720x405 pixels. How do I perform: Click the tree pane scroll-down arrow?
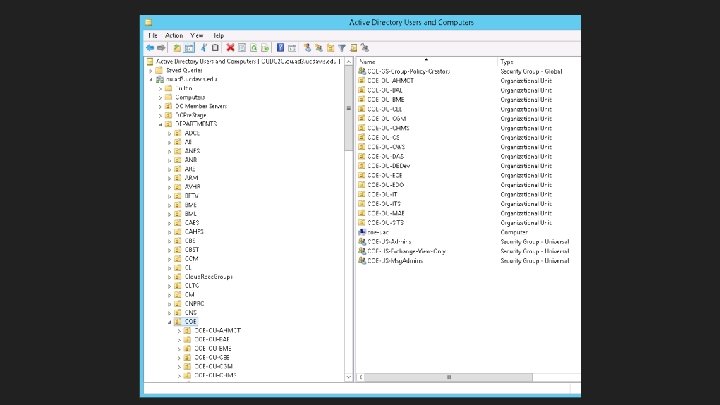pyautogui.click(x=349, y=377)
